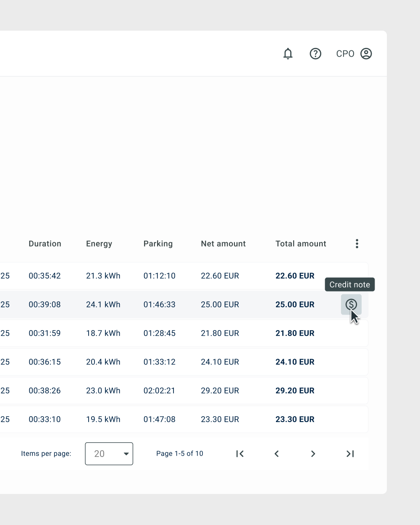Click the 23.30 EUR net amount
Image resolution: width=420 pixels, height=525 pixels.
pyautogui.click(x=220, y=419)
